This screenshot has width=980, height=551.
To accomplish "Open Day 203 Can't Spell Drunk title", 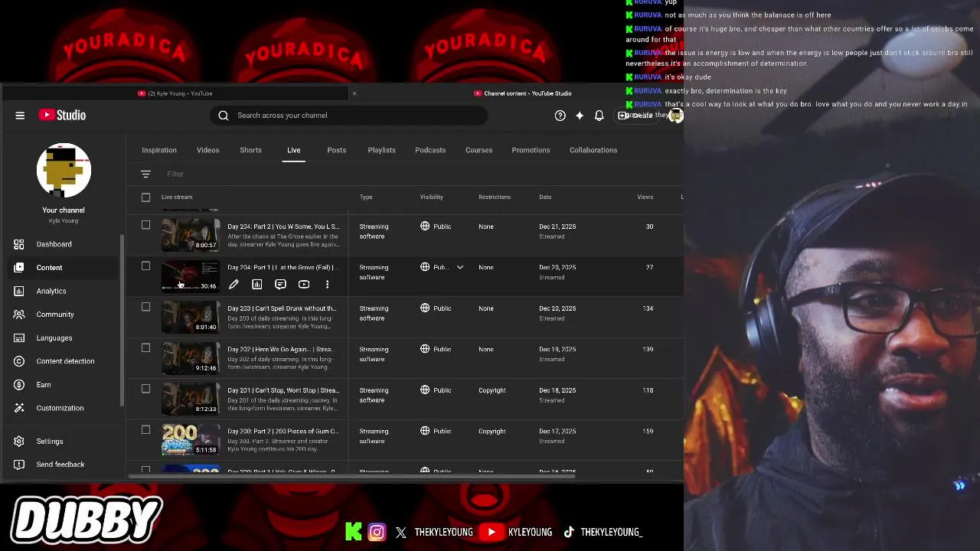I will pos(282,308).
